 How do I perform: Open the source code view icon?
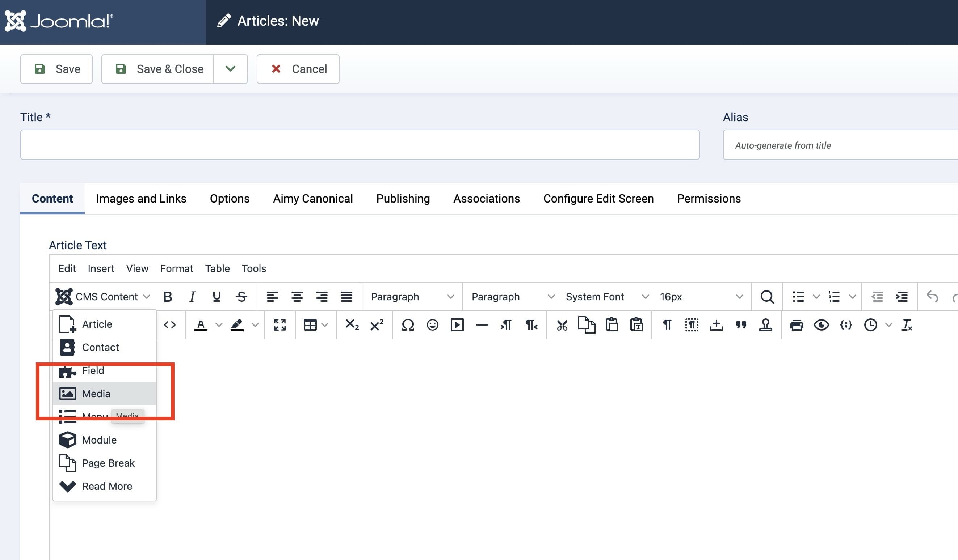pyautogui.click(x=170, y=325)
